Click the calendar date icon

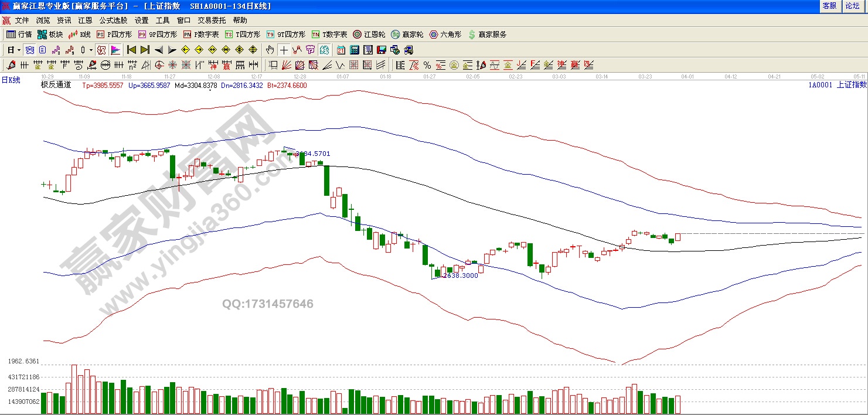point(341,50)
